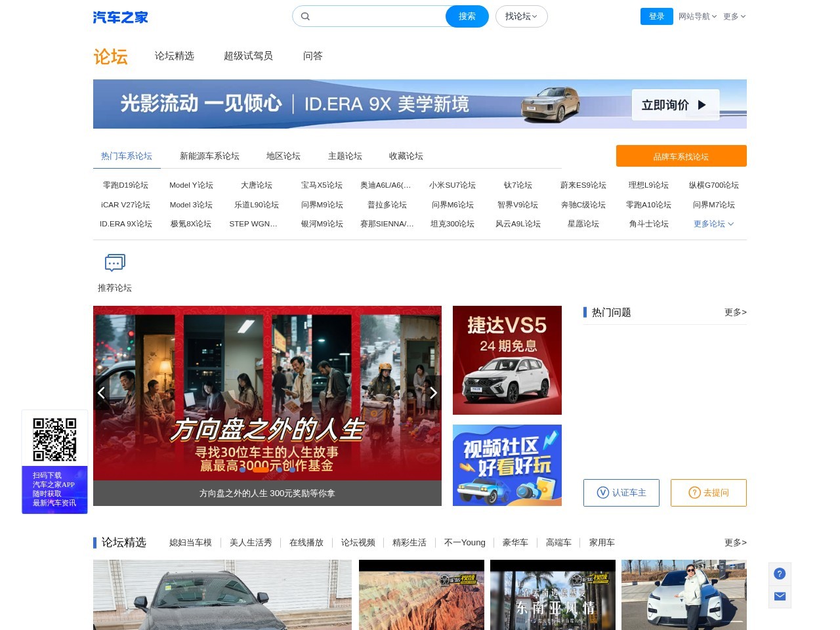Open the black car front thumbnail
840x630 pixels.
(x=222, y=595)
